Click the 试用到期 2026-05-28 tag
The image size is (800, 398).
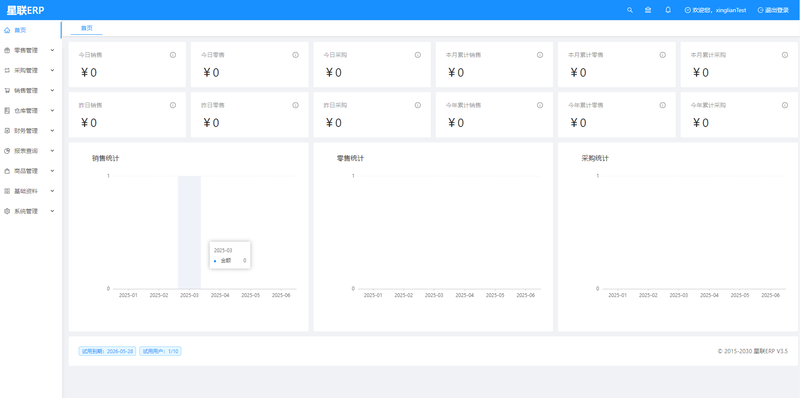(107, 351)
